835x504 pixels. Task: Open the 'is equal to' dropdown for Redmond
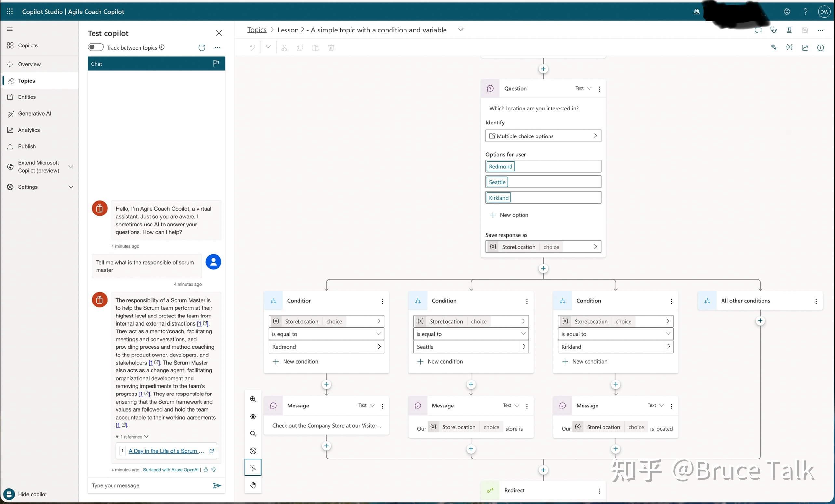326,334
